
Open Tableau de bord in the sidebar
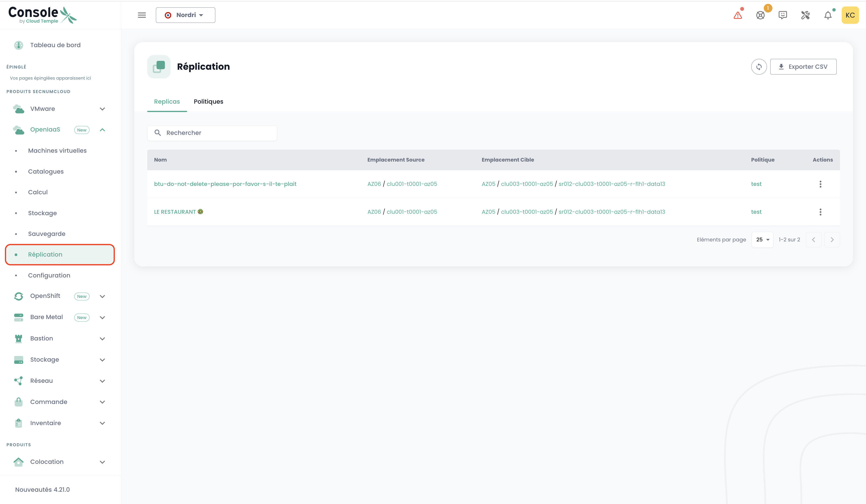(x=55, y=45)
